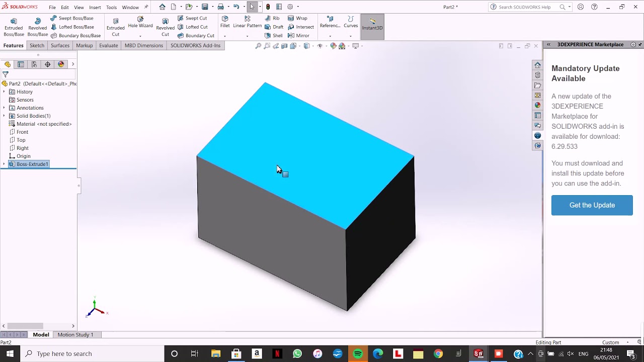Open the ConfigurationManager tab icon

[34, 64]
